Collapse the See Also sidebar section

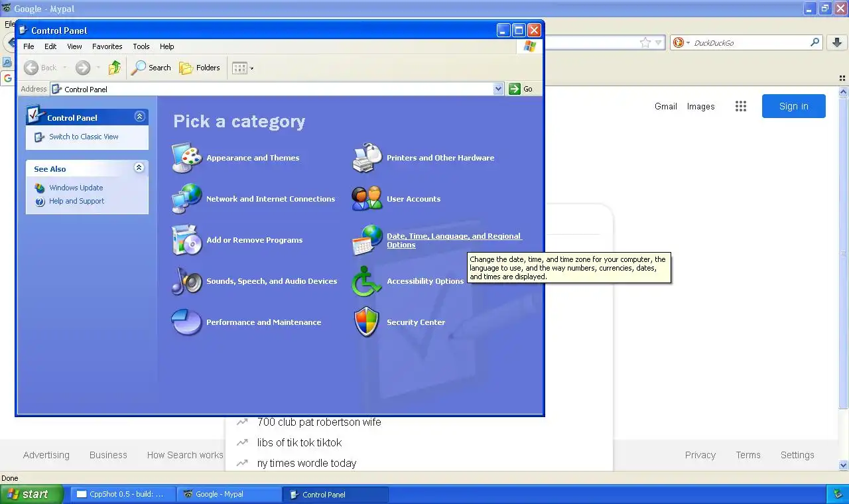coord(139,168)
